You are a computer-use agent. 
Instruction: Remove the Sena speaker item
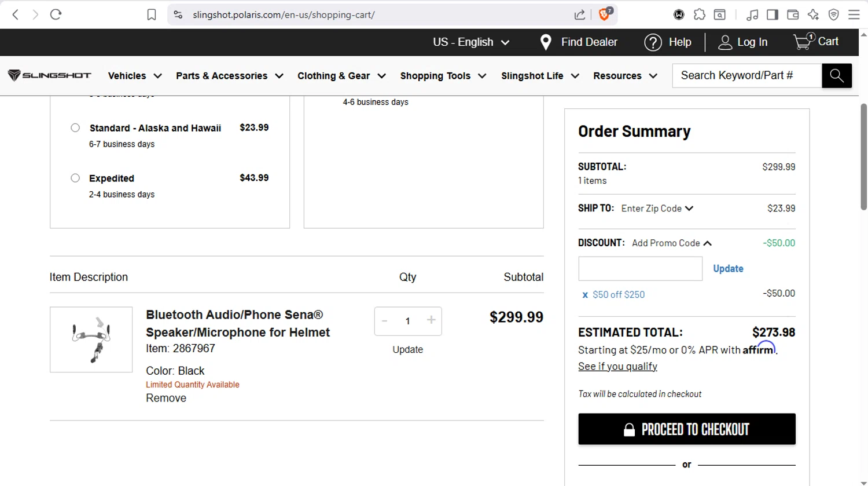[x=166, y=398]
